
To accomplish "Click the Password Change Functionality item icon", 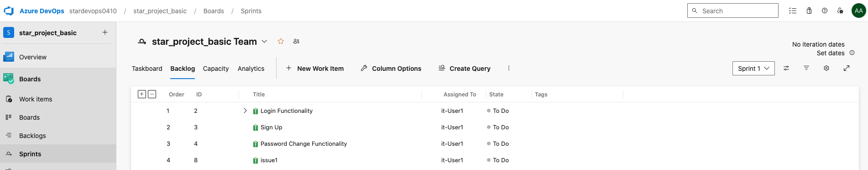I will pyautogui.click(x=256, y=144).
